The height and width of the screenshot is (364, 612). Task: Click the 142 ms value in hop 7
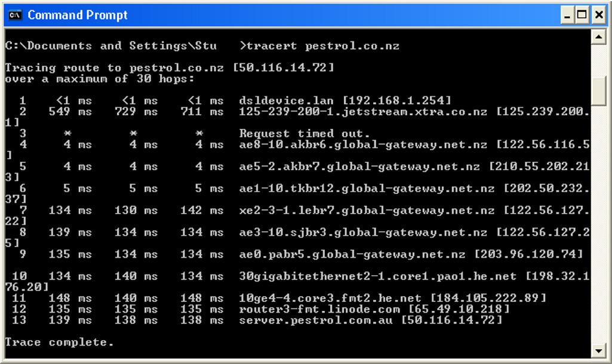202,210
